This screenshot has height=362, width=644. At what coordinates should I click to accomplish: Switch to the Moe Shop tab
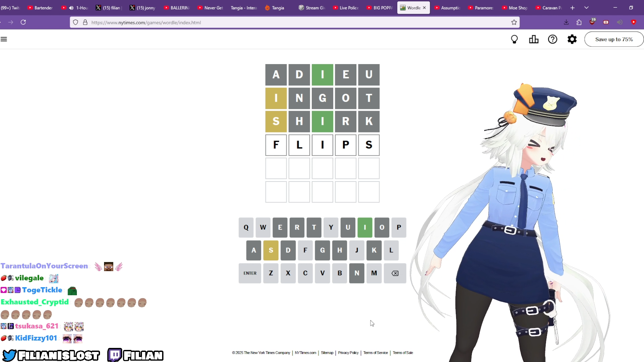click(x=515, y=8)
